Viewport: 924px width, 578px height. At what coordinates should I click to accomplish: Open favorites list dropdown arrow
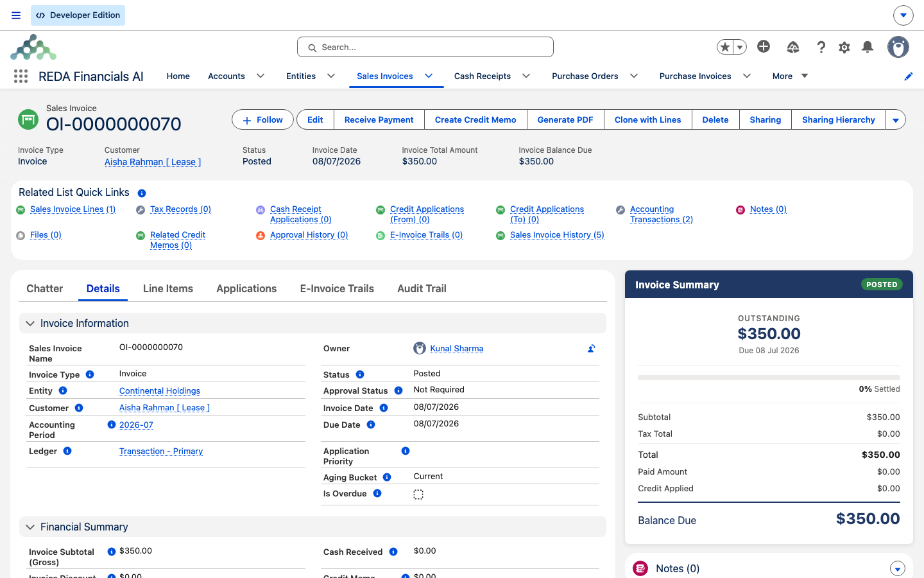[x=740, y=47]
